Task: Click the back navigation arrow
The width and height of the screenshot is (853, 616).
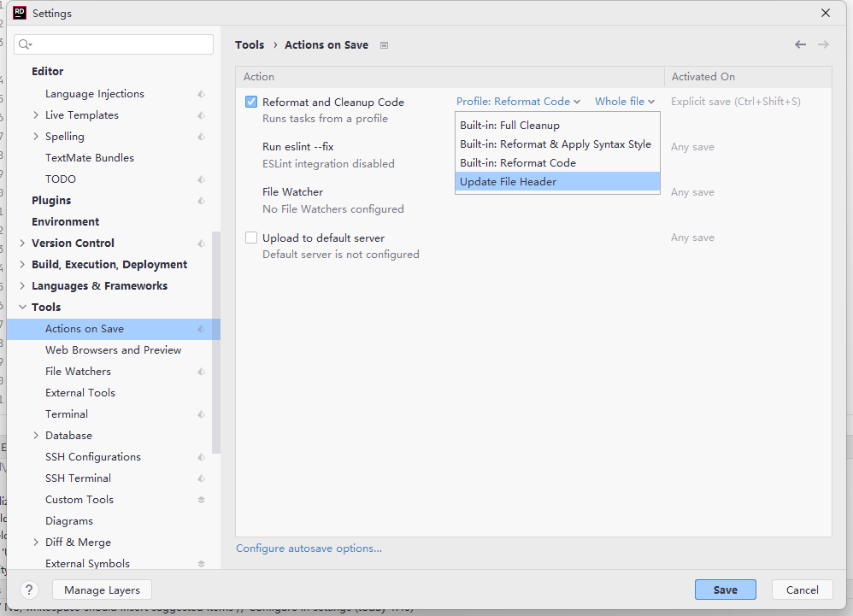Action: [800, 44]
